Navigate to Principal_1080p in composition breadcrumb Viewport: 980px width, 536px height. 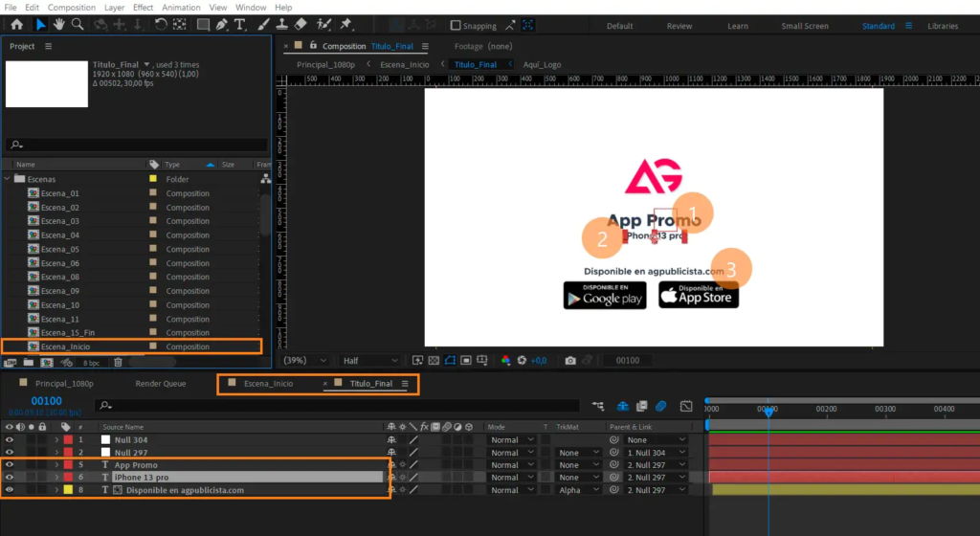click(325, 64)
